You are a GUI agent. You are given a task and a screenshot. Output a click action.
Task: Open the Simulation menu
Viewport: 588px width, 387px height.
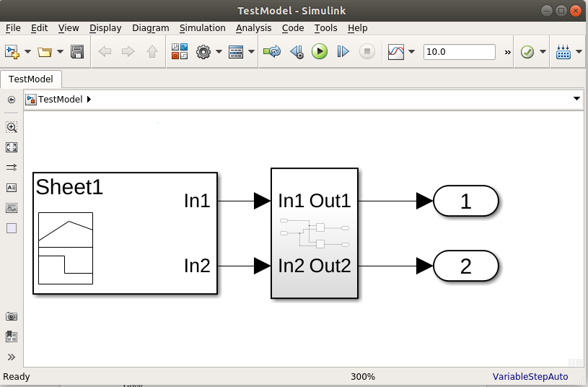(203, 28)
